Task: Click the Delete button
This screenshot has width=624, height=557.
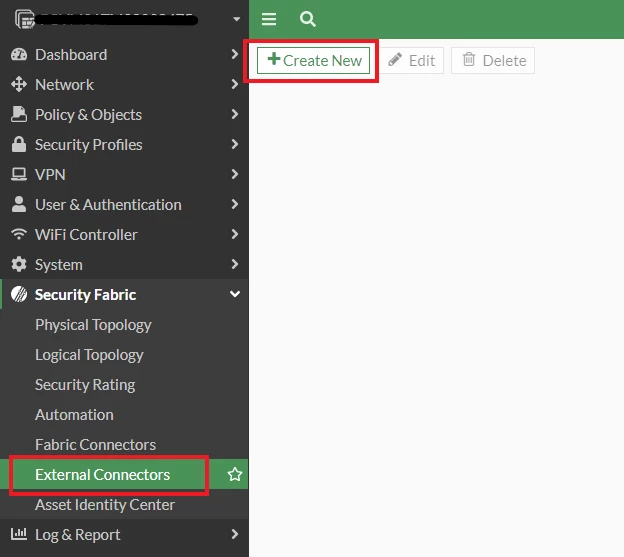Action: tap(493, 60)
